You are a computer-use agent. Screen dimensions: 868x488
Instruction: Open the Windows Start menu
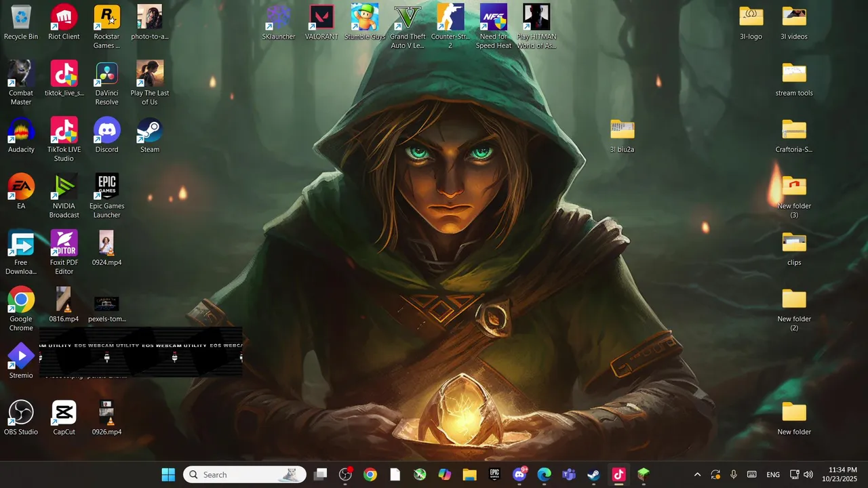pos(168,474)
